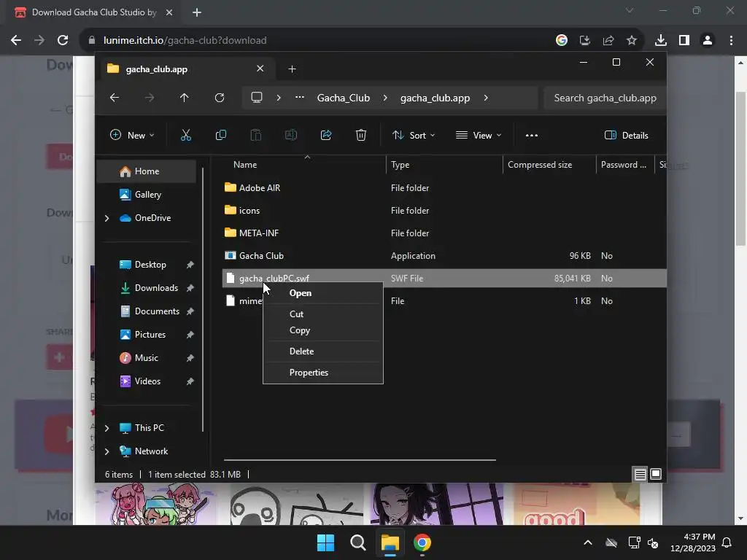
Task: Refresh the File Explorer folder view
Action: pyautogui.click(x=219, y=98)
